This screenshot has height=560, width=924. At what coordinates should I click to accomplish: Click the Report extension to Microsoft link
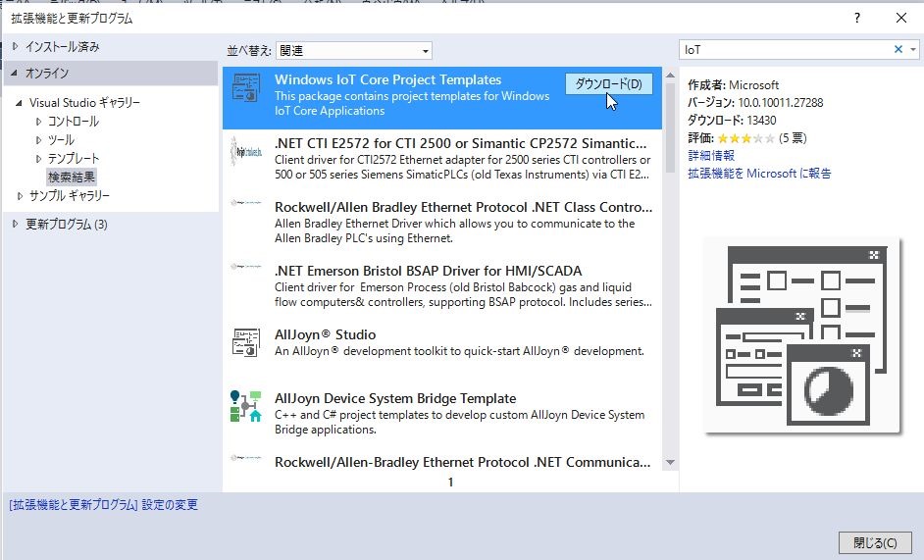pos(759,174)
